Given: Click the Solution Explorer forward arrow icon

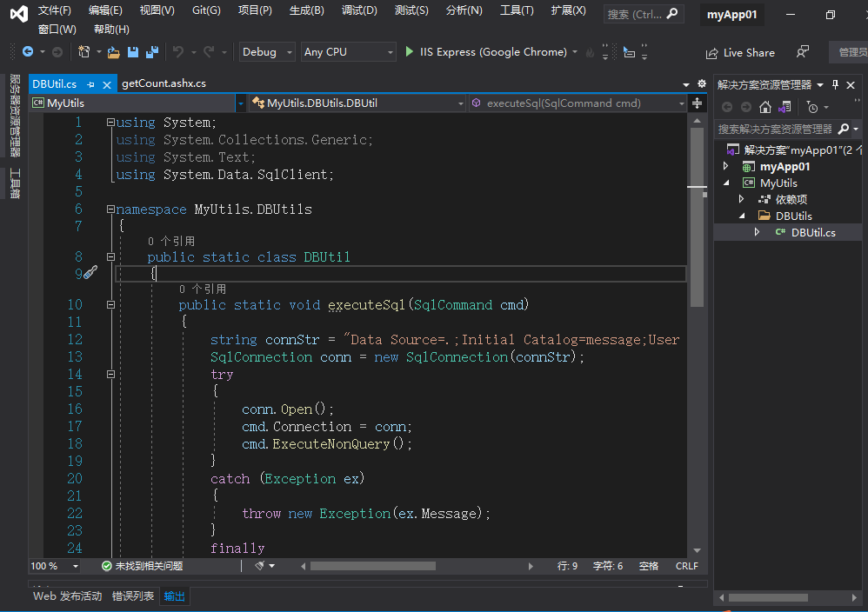Looking at the screenshot, I should click(746, 107).
